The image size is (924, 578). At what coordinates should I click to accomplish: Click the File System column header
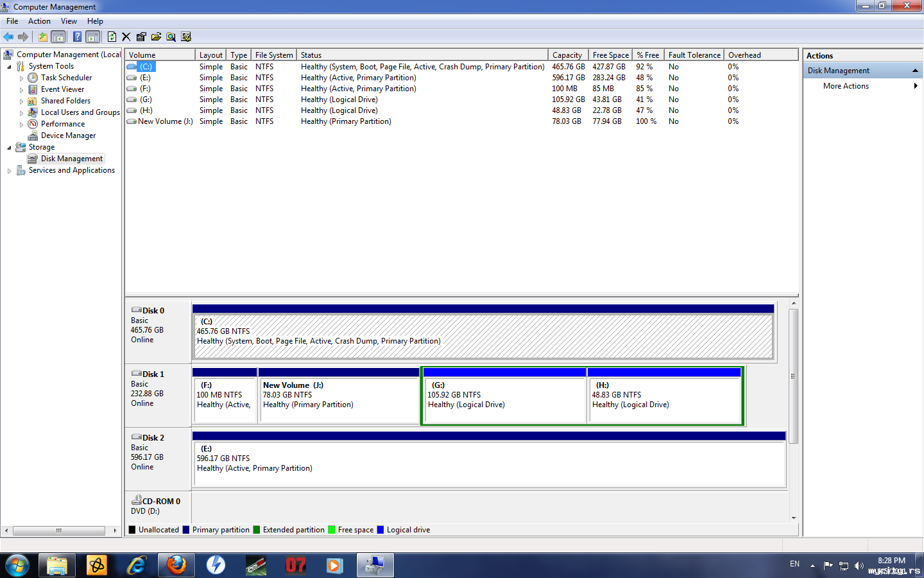tap(274, 55)
